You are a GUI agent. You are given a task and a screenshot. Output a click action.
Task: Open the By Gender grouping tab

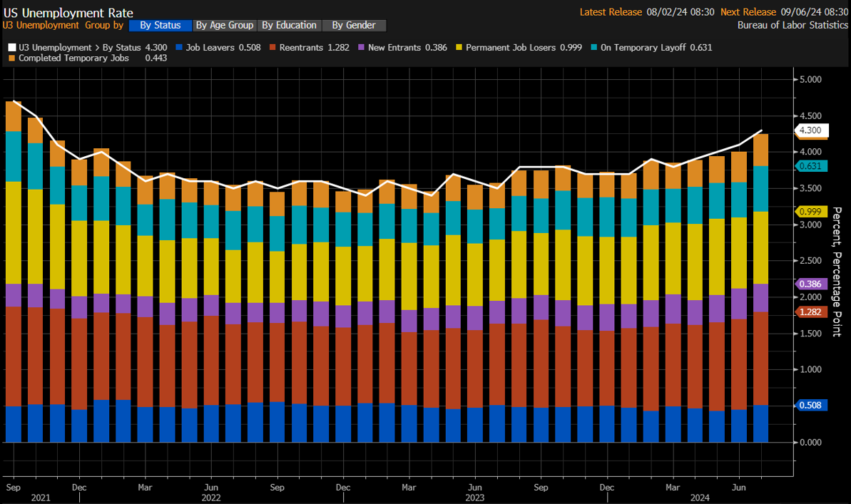[353, 25]
